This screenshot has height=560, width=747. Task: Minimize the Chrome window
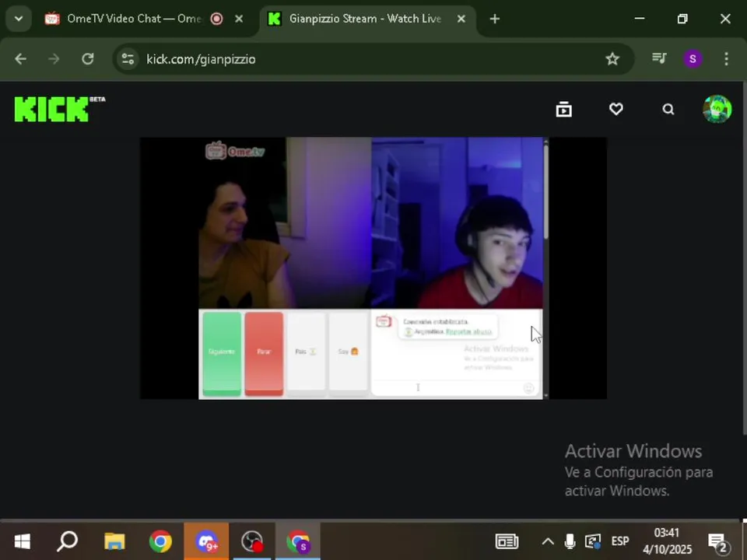coord(640,19)
